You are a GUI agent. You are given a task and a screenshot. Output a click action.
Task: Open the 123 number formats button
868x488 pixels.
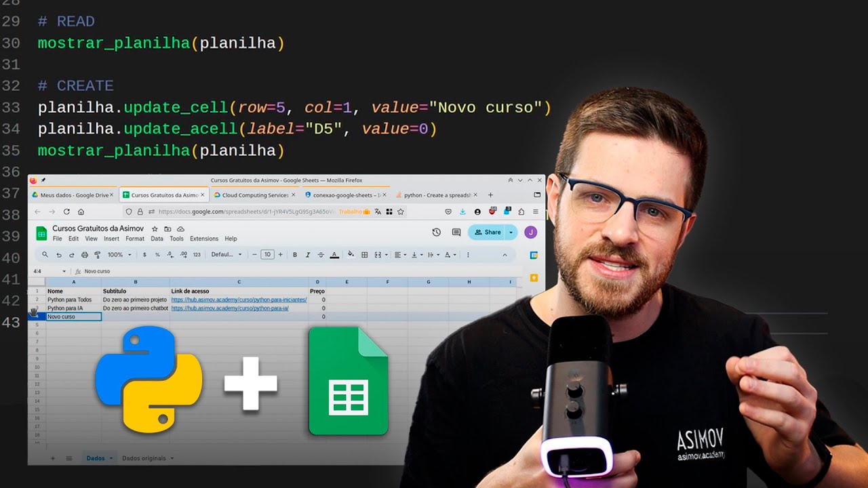(x=197, y=255)
